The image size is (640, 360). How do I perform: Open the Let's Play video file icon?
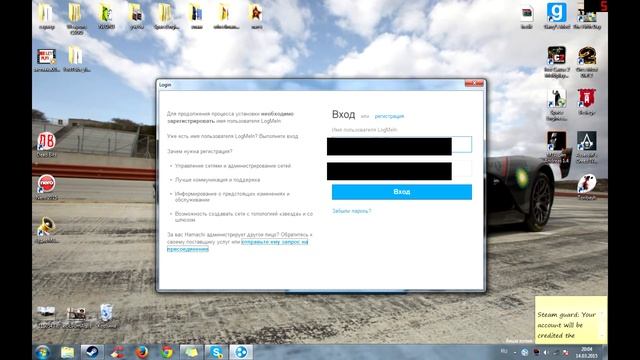[x=47, y=60]
